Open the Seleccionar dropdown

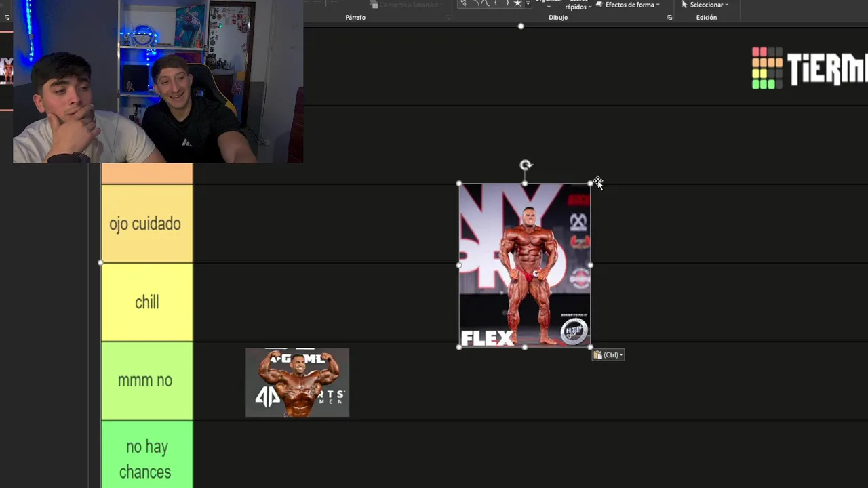click(x=705, y=5)
